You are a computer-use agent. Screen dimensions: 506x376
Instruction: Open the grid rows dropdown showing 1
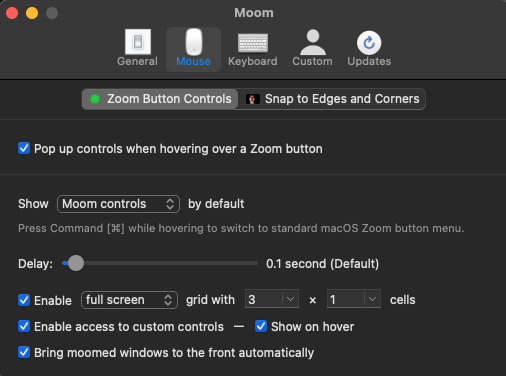click(354, 299)
